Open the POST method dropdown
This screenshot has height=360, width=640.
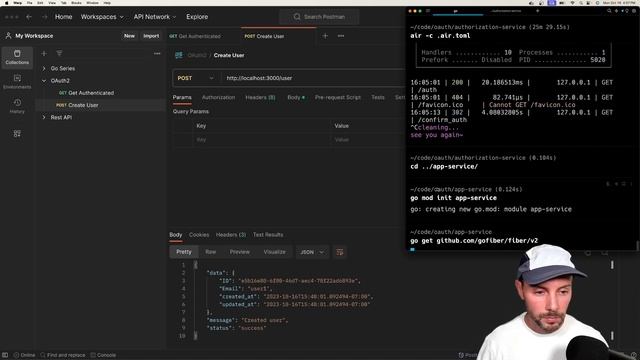pos(196,78)
